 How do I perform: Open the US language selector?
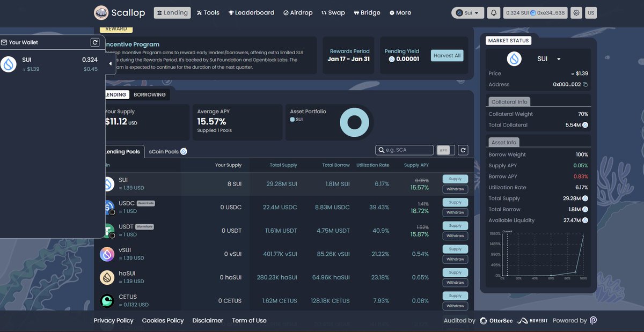(x=591, y=12)
